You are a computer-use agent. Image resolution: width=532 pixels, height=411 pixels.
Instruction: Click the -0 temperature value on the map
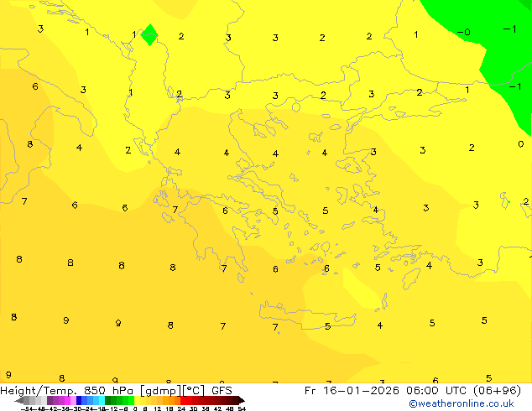pos(463,32)
